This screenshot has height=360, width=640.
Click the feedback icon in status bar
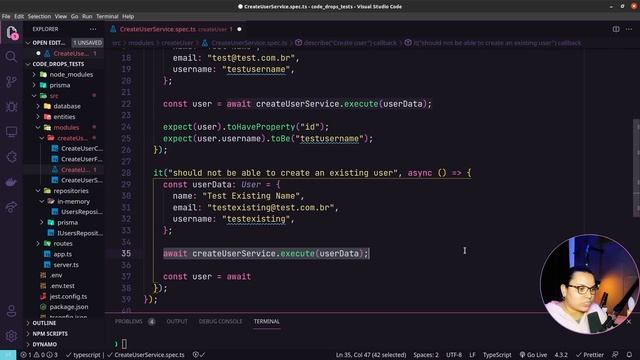coord(615,355)
